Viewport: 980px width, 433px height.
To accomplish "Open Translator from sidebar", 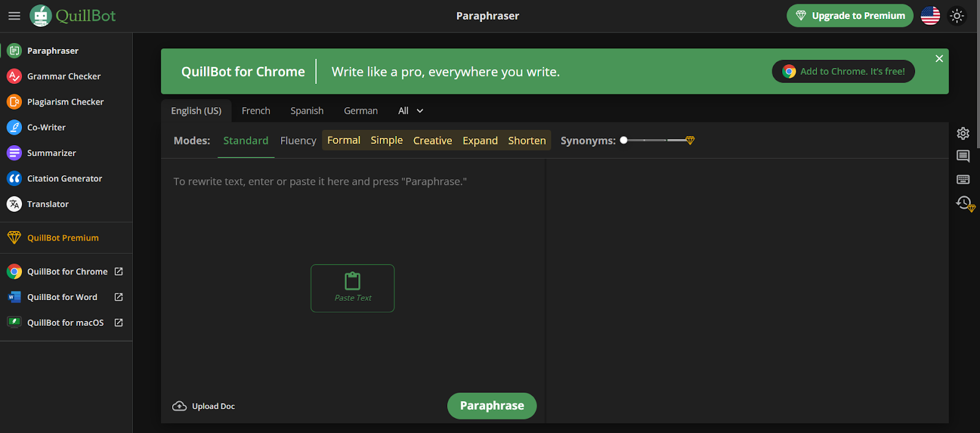I will pyautogui.click(x=48, y=204).
